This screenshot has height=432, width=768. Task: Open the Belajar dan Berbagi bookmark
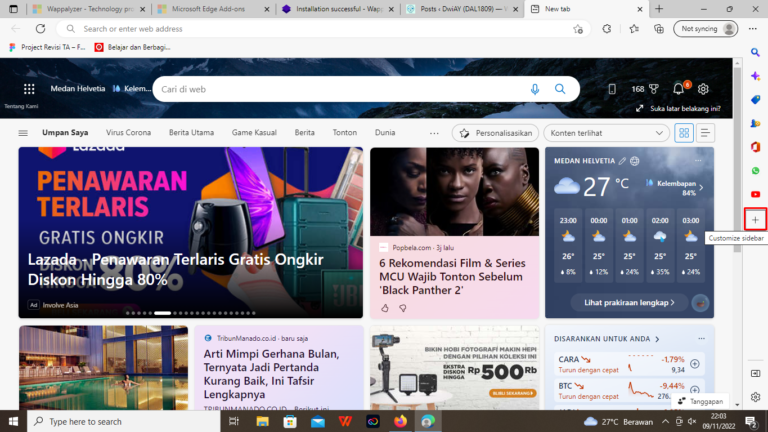(133, 47)
